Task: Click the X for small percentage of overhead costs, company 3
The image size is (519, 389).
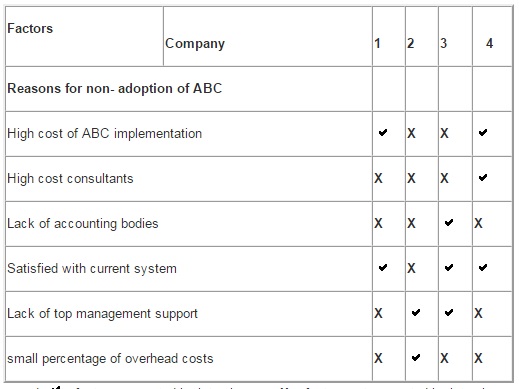Action: pyautogui.click(x=444, y=358)
